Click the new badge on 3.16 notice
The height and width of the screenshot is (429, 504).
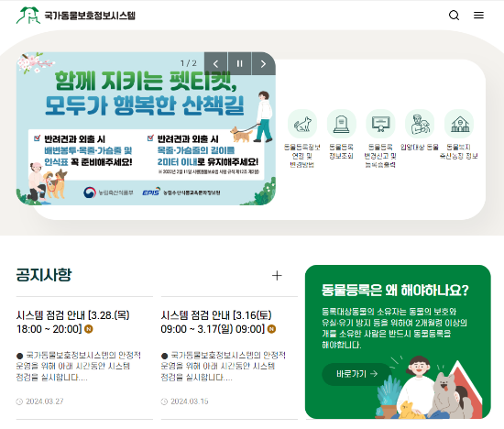[x=271, y=329]
